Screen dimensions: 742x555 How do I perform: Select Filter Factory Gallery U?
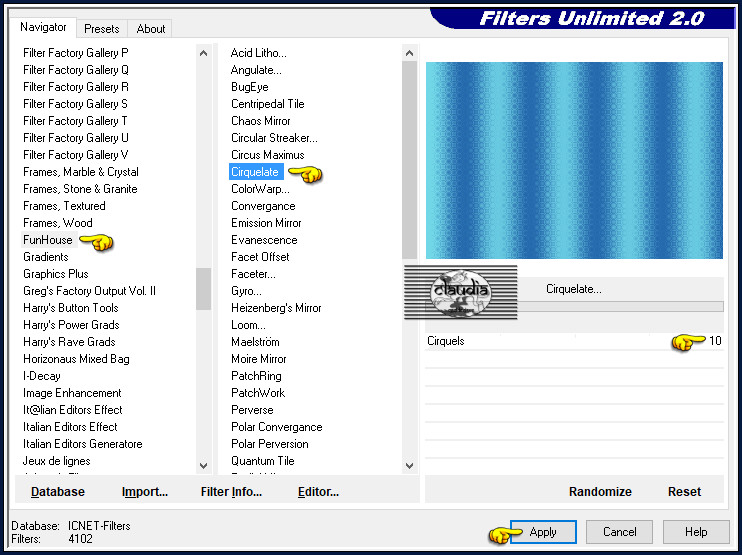(76, 138)
